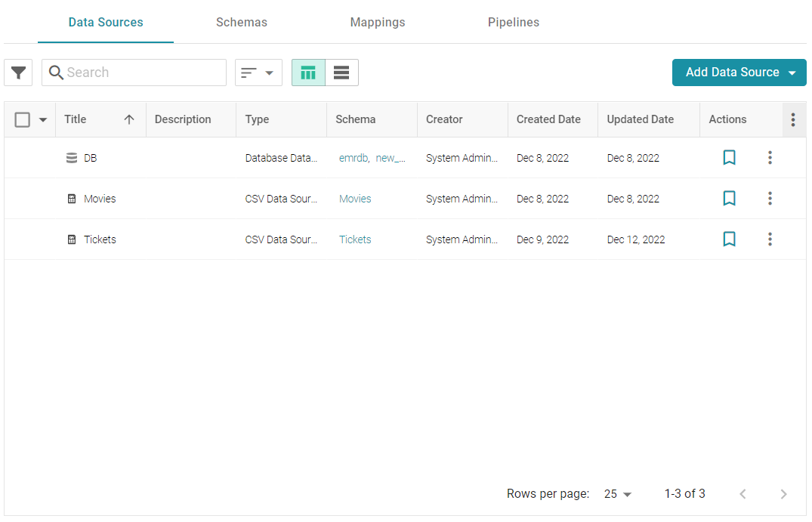Image resolution: width=812 pixels, height=522 pixels.
Task: Open the actions menu for the Tickets row
Action: [x=770, y=239]
